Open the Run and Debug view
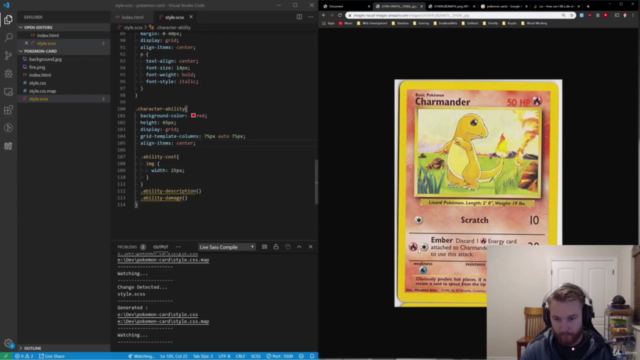Viewport: 640px width, 360px height. click(x=8, y=73)
